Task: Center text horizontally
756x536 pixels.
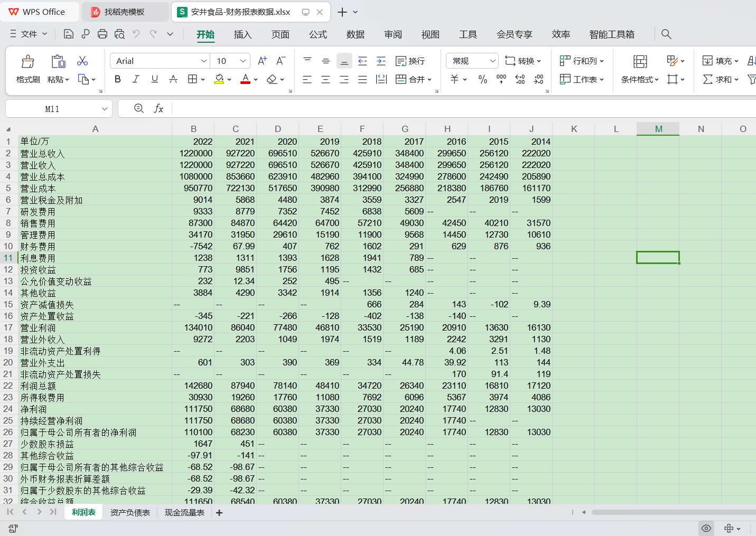Action: [x=326, y=79]
